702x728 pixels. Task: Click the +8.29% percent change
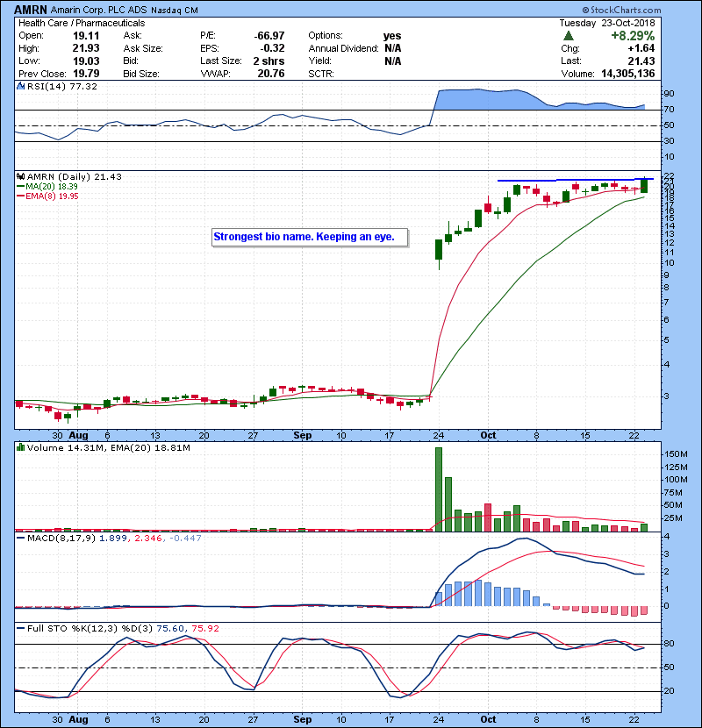[x=633, y=36]
